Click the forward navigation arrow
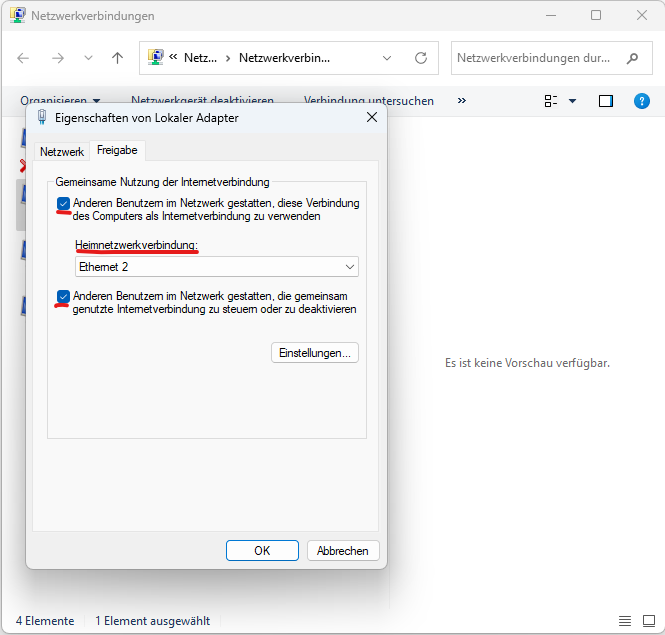 [58, 58]
